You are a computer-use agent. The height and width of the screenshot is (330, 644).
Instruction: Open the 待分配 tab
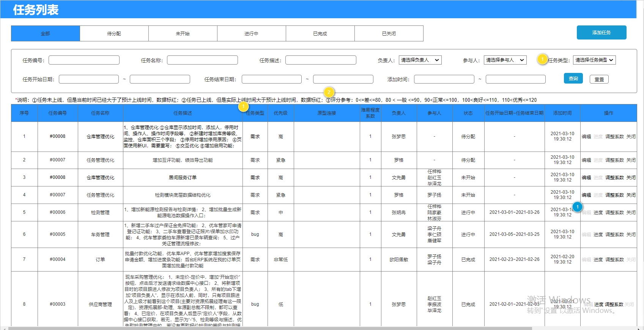click(x=114, y=33)
